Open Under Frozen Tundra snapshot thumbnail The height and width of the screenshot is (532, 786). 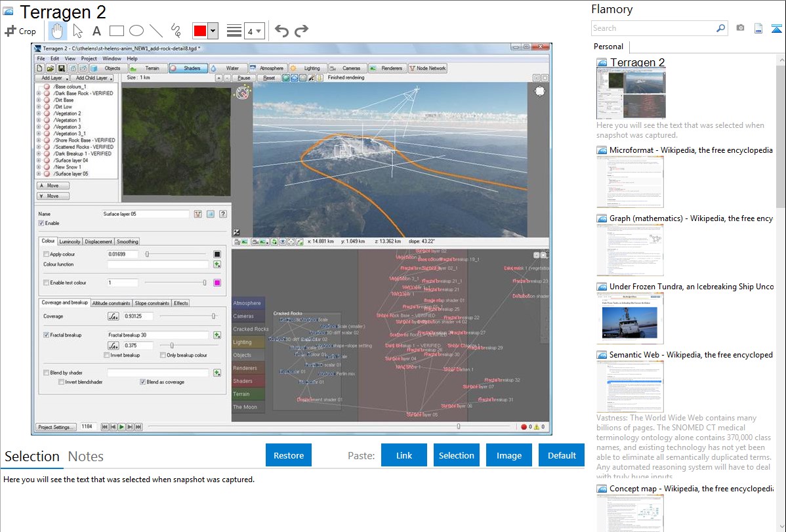630,319
